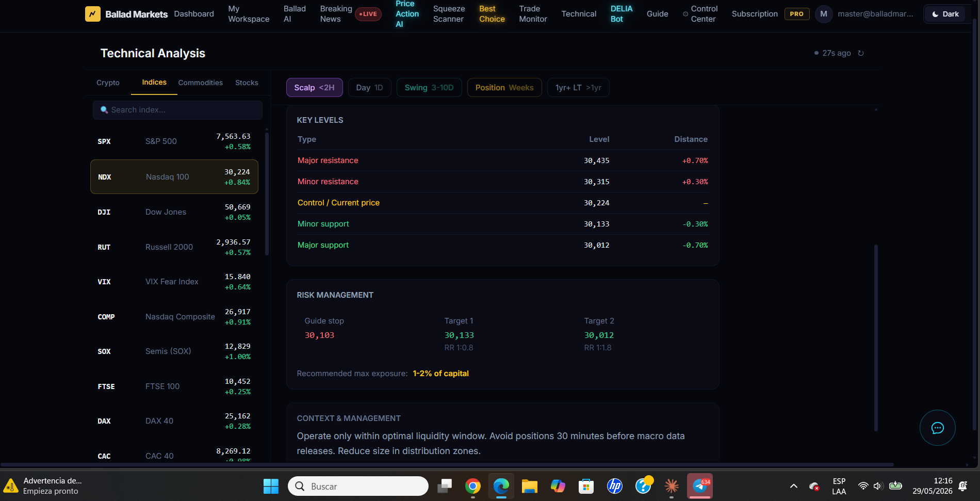
Task: Switch to the Crypto tab
Action: point(108,83)
